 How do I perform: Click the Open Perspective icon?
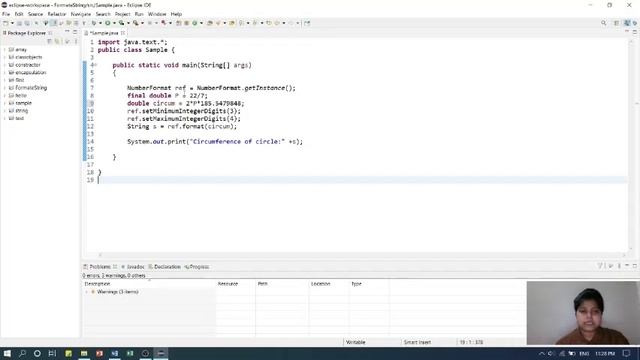(x=617, y=23)
